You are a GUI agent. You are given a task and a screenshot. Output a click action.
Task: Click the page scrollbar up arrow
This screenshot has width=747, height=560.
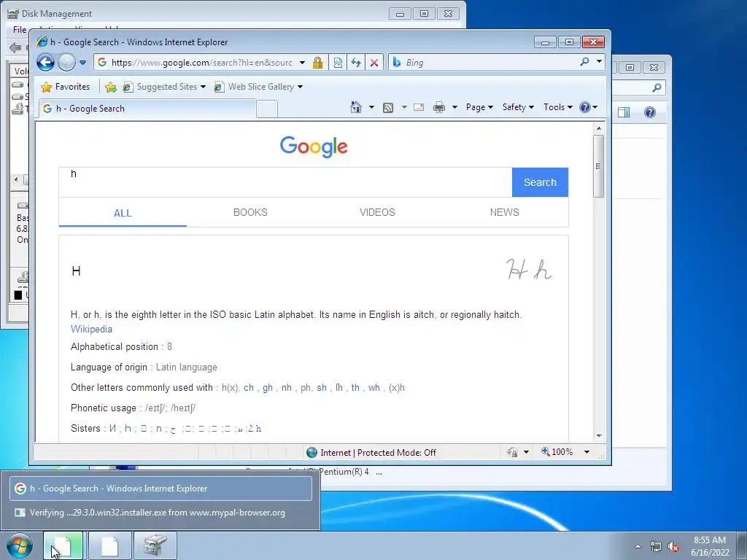(x=599, y=128)
